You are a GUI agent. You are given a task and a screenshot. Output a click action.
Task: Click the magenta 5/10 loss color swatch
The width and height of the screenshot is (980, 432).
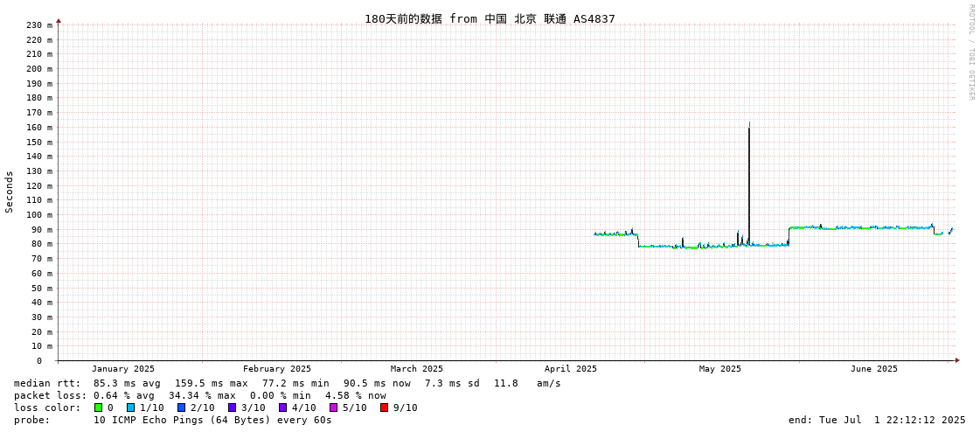click(333, 408)
